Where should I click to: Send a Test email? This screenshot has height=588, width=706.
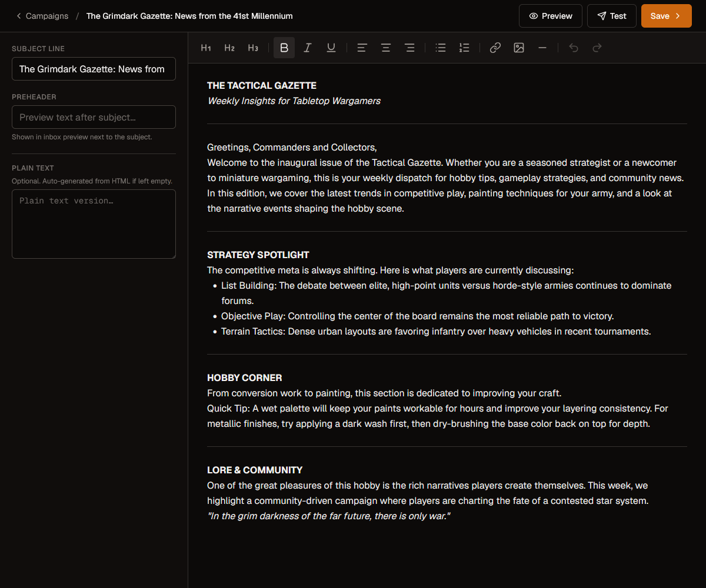coord(612,16)
